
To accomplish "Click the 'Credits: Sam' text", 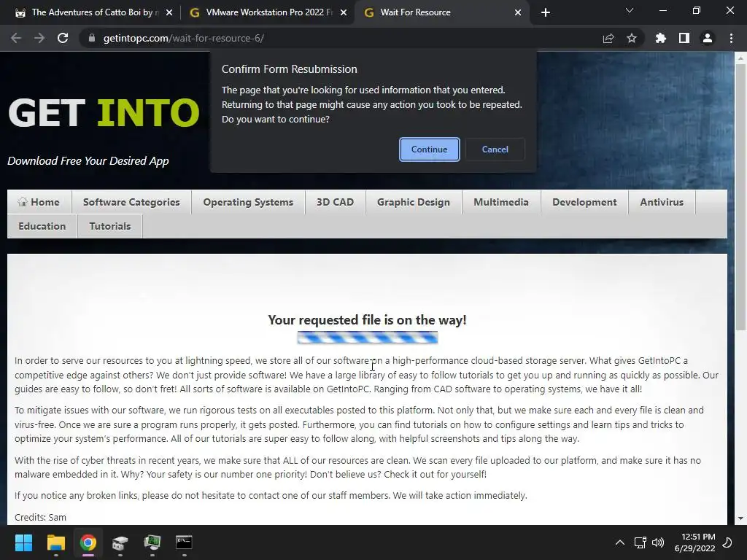I will pos(41,517).
